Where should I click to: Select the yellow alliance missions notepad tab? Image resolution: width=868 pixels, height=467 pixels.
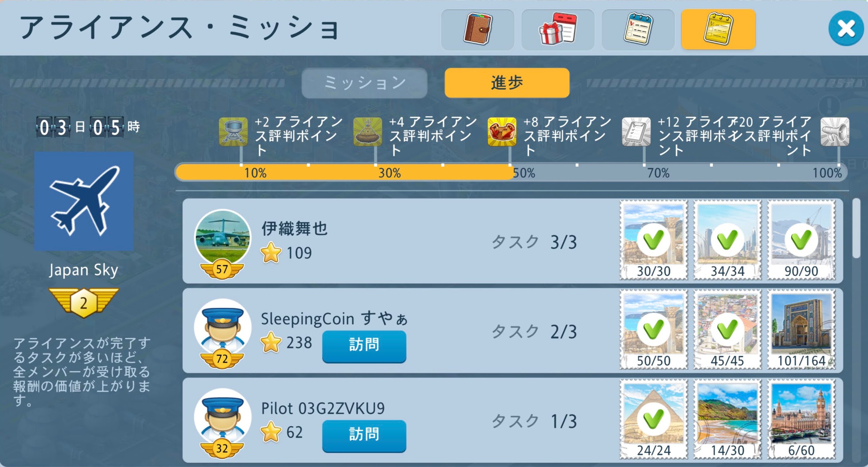[718, 30]
